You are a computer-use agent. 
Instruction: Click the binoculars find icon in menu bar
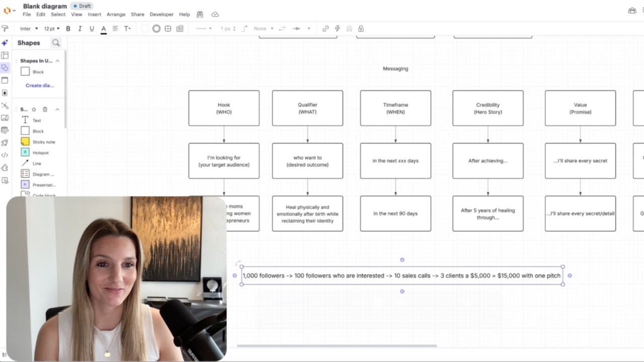pos(200,15)
